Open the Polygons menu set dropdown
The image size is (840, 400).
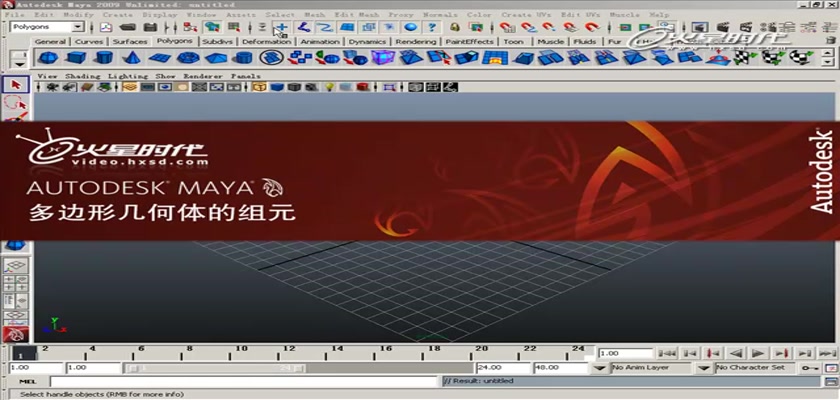coord(78,27)
